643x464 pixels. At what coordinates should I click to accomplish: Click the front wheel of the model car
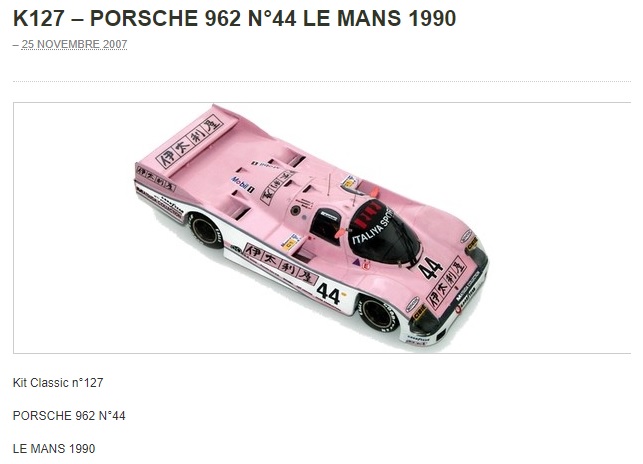tap(379, 314)
